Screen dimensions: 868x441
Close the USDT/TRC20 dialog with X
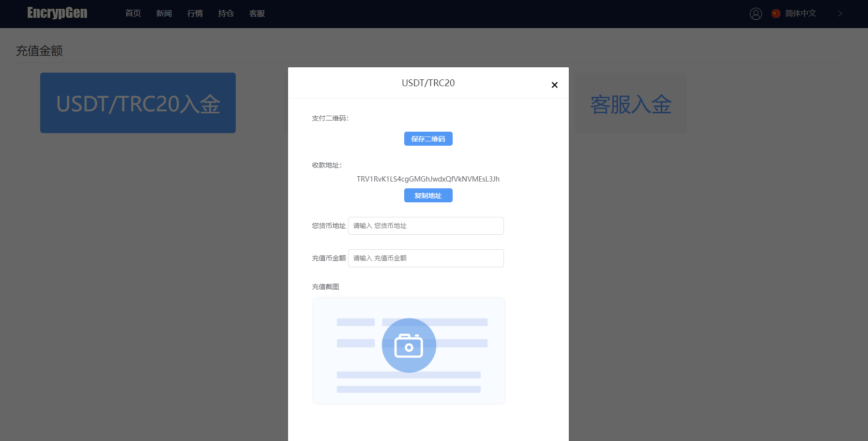click(554, 85)
